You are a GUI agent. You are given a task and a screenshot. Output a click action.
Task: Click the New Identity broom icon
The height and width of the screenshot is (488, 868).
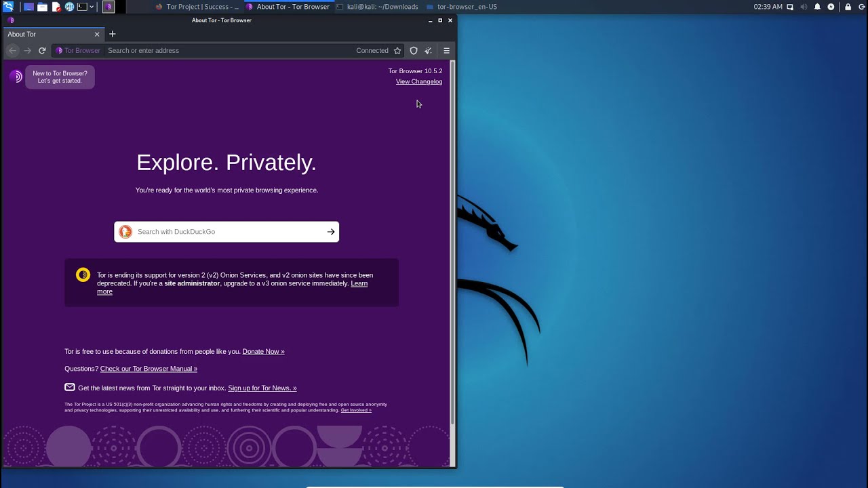[428, 50]
